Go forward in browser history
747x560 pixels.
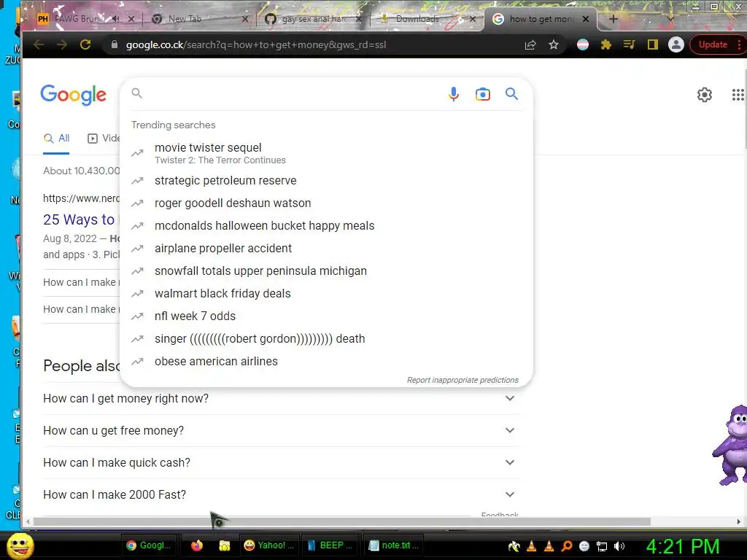[x=62, y=44]
